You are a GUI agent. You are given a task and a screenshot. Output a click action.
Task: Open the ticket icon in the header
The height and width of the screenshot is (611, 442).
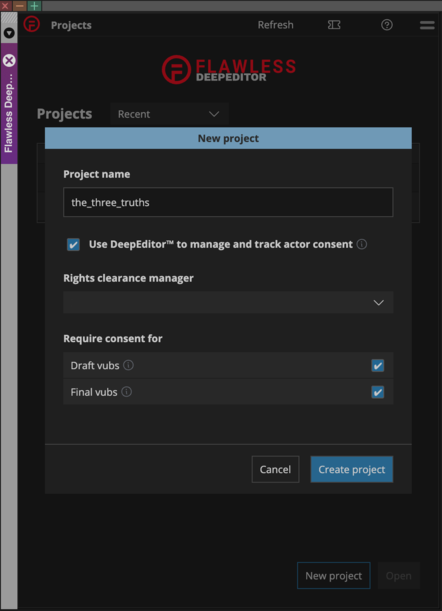click(334, 25)
